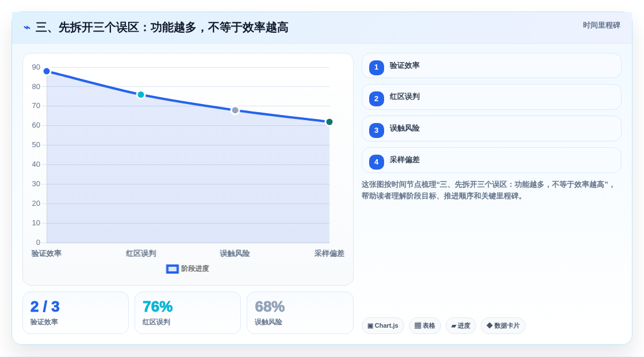Click the numbered badge 3 for 误触风险
The image size is (644, 357).
click(x=376, y=130)
